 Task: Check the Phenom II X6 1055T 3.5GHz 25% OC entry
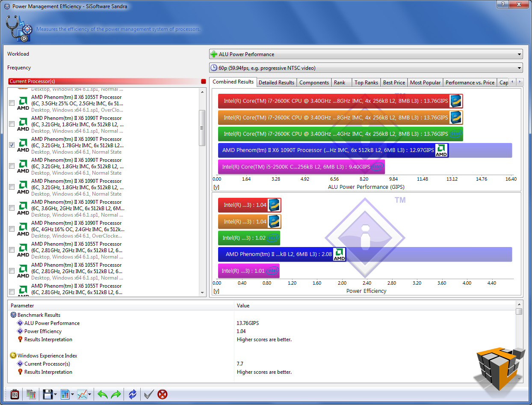point(12,103)
